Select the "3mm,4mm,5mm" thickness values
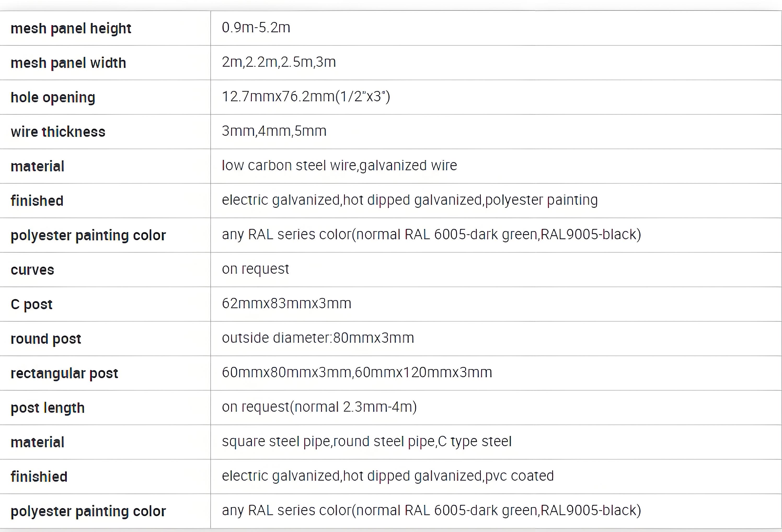The image size is (782, 532). click(274, 131)
